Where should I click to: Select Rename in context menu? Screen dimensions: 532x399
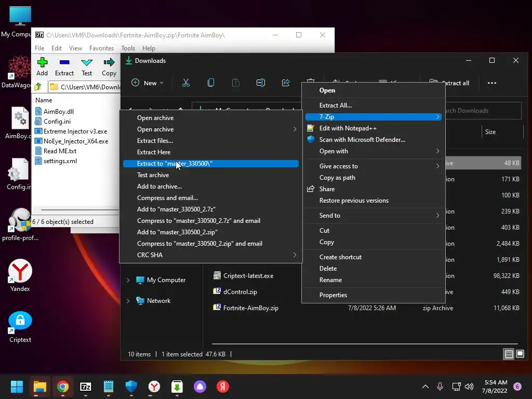[x=374, y=280]
